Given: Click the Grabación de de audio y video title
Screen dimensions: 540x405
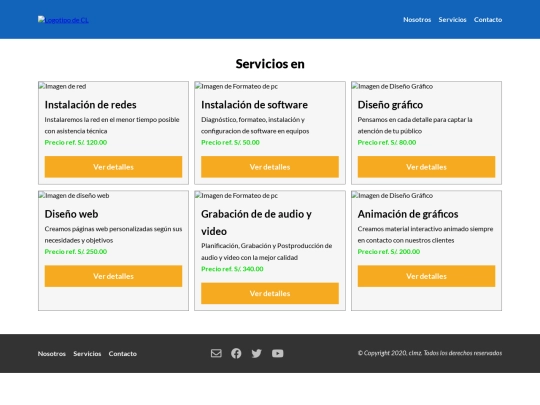Looking at the screenshot, I should click(257, 222).
